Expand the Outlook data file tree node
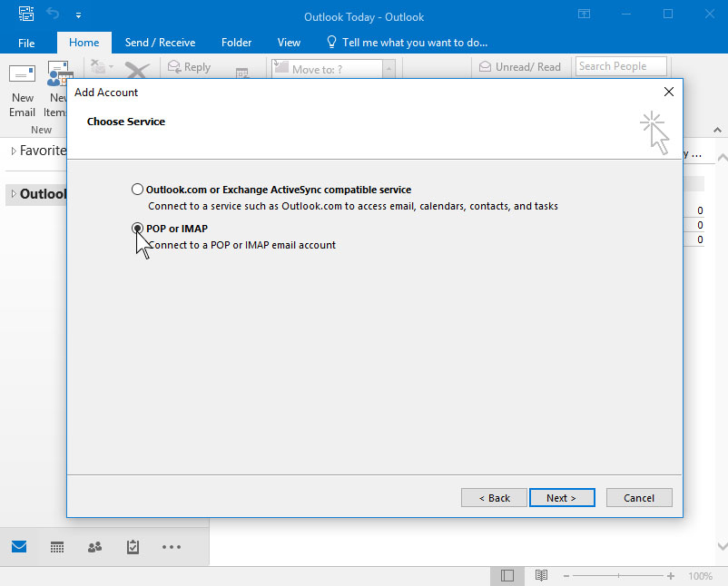Screen dimensions: 728x586 click(14, 194)
